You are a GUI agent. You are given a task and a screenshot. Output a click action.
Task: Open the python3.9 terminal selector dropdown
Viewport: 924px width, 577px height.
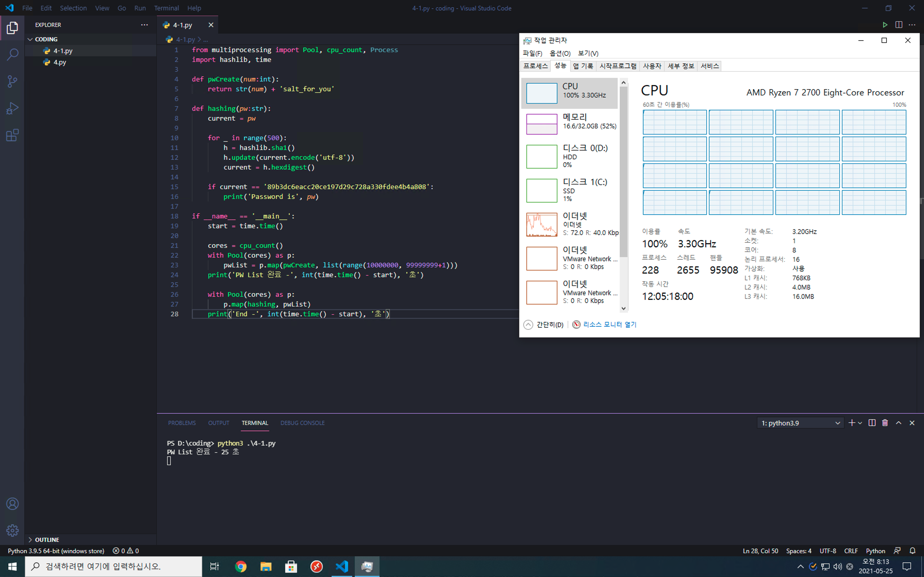coord(800,423)
